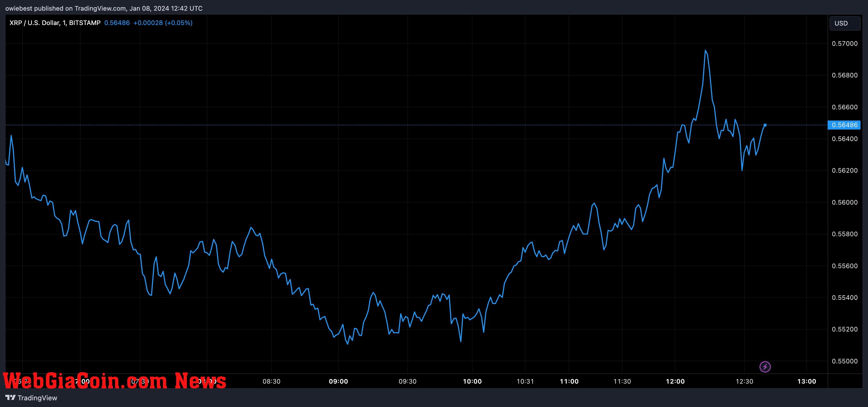Click the 0.55400 price axis label

(x=845, y=298)
